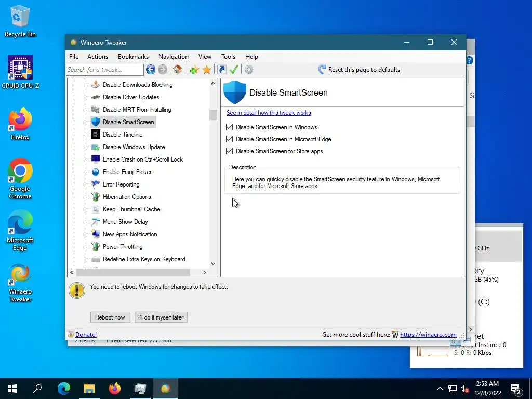
Task: Open settings gear icon in Tweaker toolbar
Action: (x=249, y=70)
